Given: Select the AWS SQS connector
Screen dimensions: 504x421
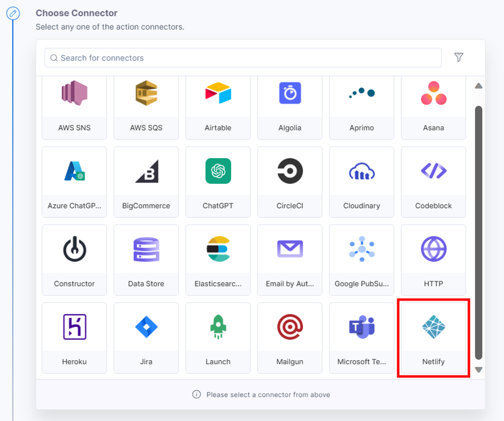Looking at the screenshot, I should coord(146,108).
